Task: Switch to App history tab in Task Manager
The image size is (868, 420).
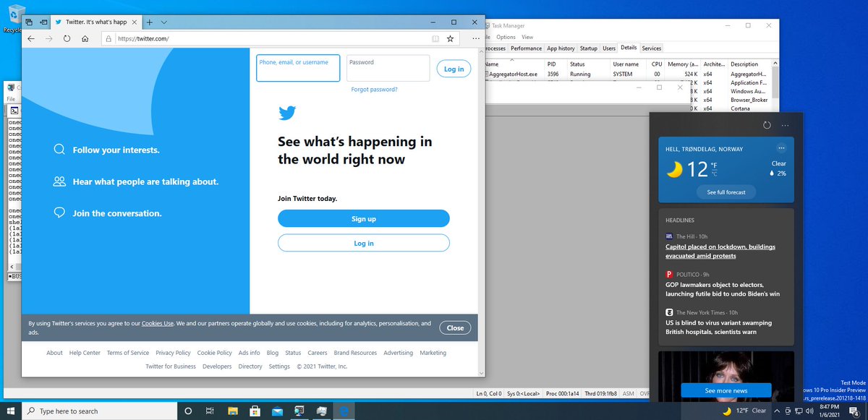Action: [x=561, y=48]
